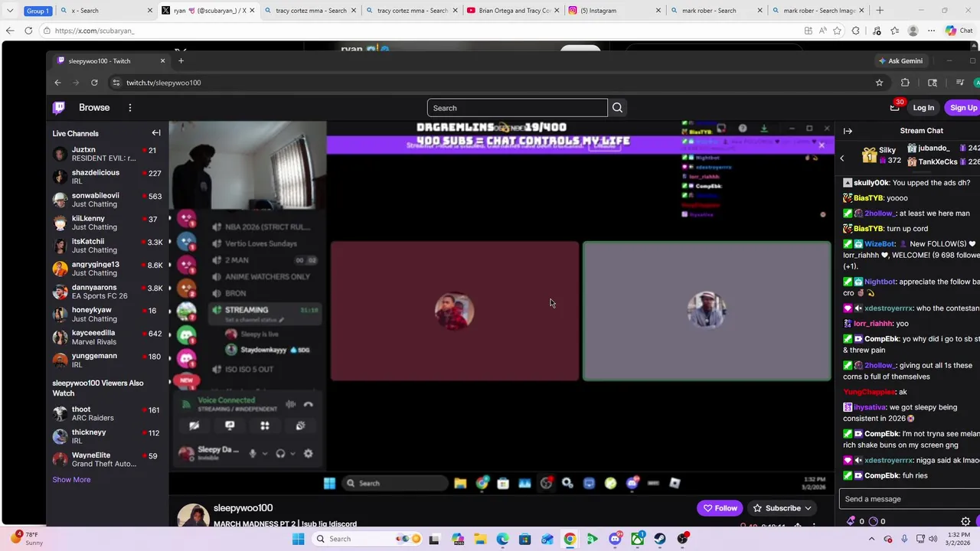Open the Browse tab on Twitch

click(x=94, y=108)
